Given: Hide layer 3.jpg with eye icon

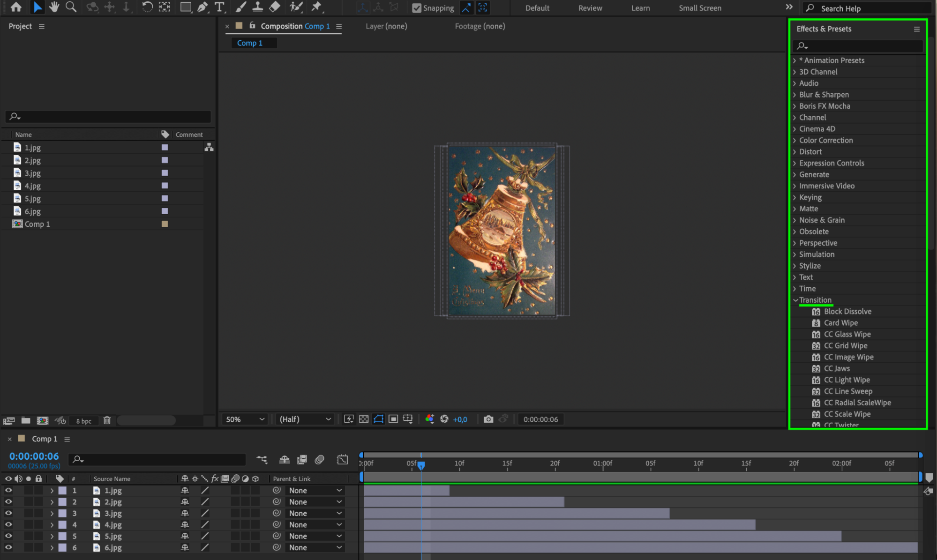Looking at the screenshot, I should [8, 513].
